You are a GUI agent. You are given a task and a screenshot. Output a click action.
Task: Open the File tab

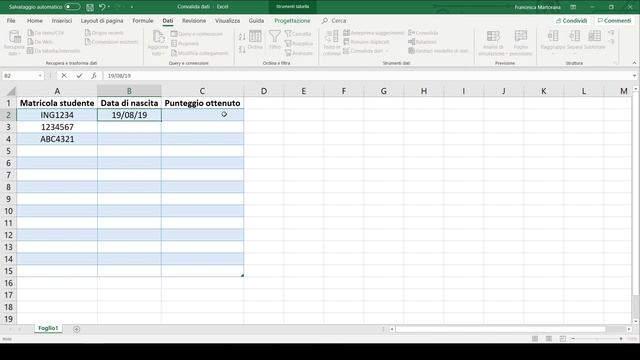(x=11, y=20)
